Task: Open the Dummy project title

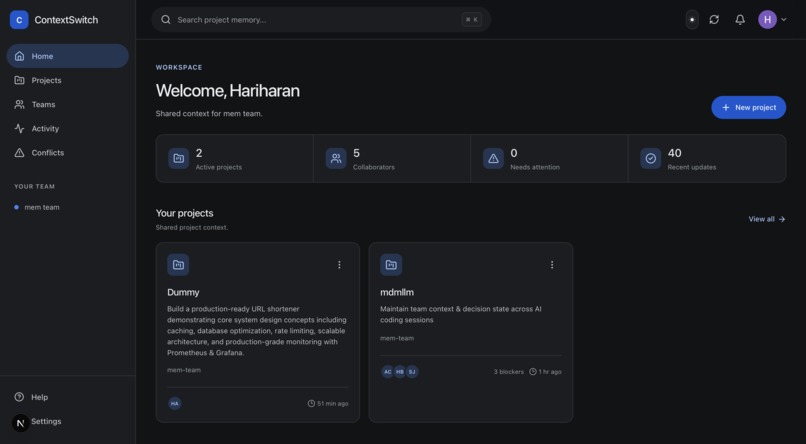Action: tap(183, 292)
